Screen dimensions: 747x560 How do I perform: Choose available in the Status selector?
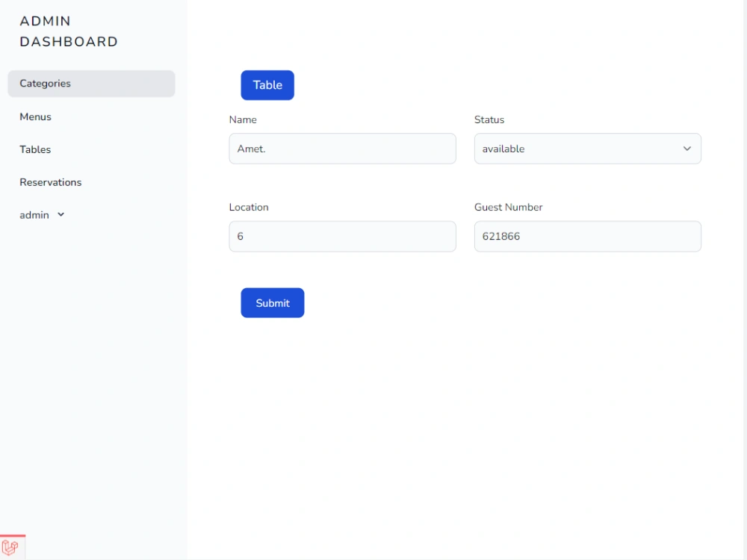coord(587,149)
